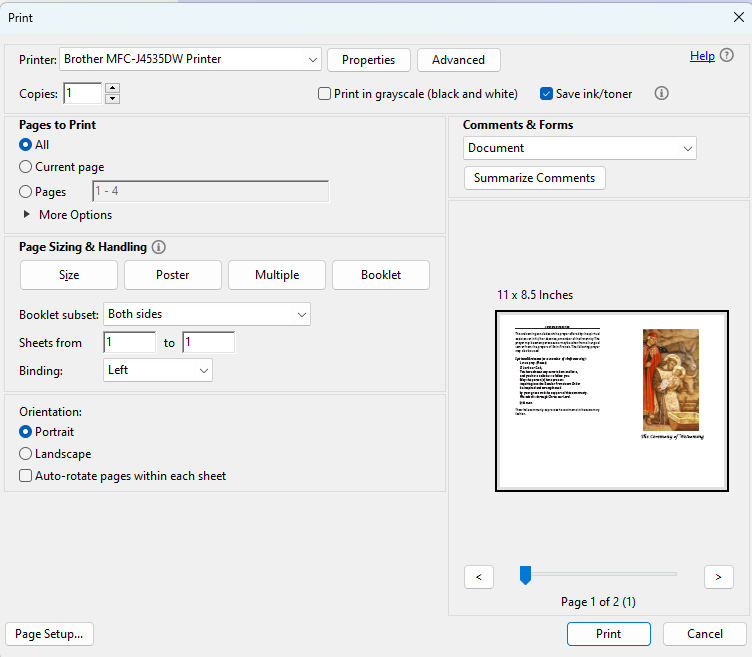Click the Page Sizing & Handling info icon
Screen dimensions: 752x657
pos(159,247)
